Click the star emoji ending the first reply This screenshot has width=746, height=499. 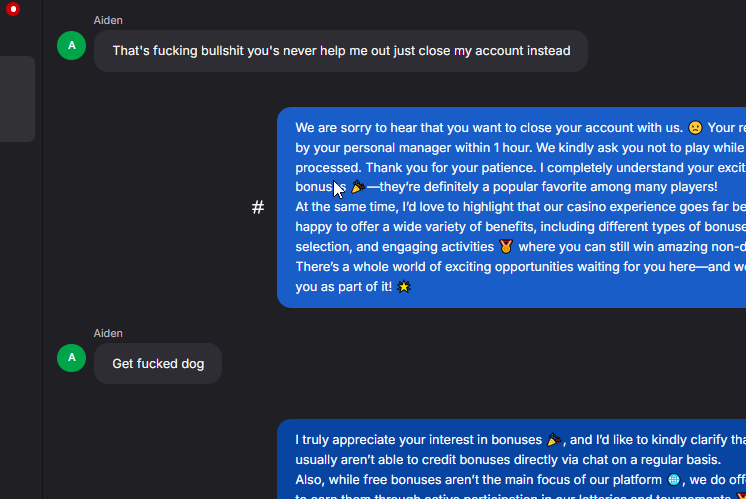coord(404,287)
